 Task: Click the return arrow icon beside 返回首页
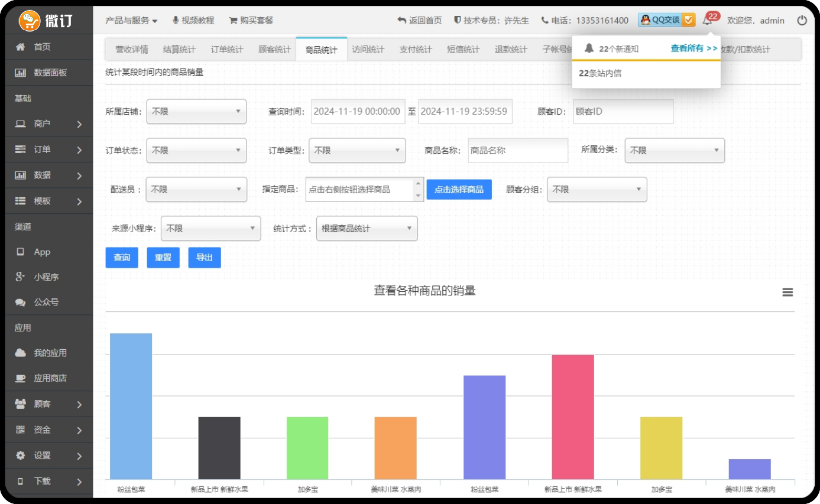402,20
